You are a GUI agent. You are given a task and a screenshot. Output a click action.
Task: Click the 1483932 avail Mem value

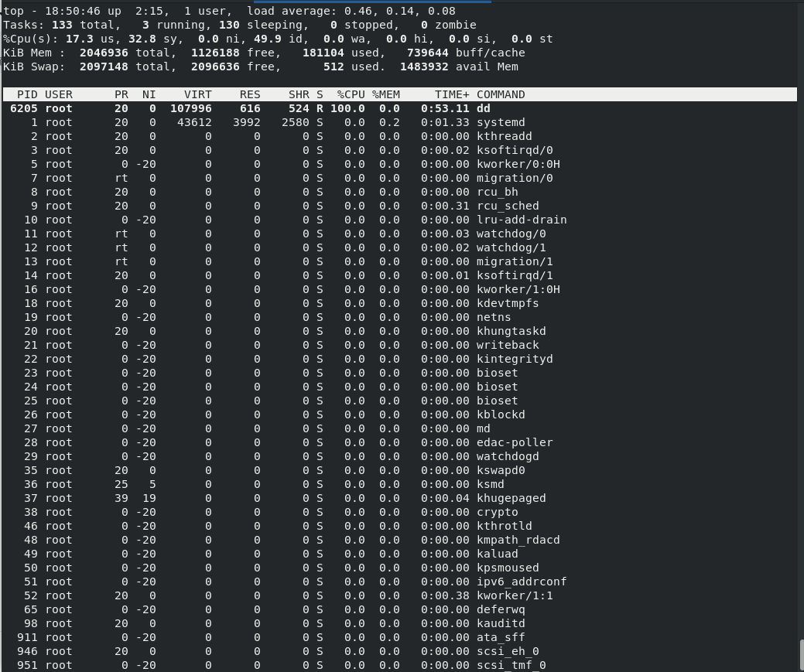click(x=424, y=67)
